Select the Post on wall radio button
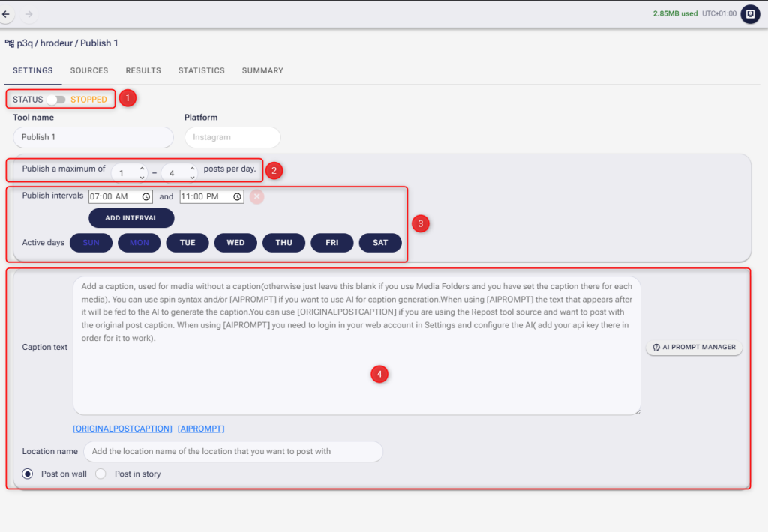The height and width of the screenshot is (532, 768). point(28,474)
